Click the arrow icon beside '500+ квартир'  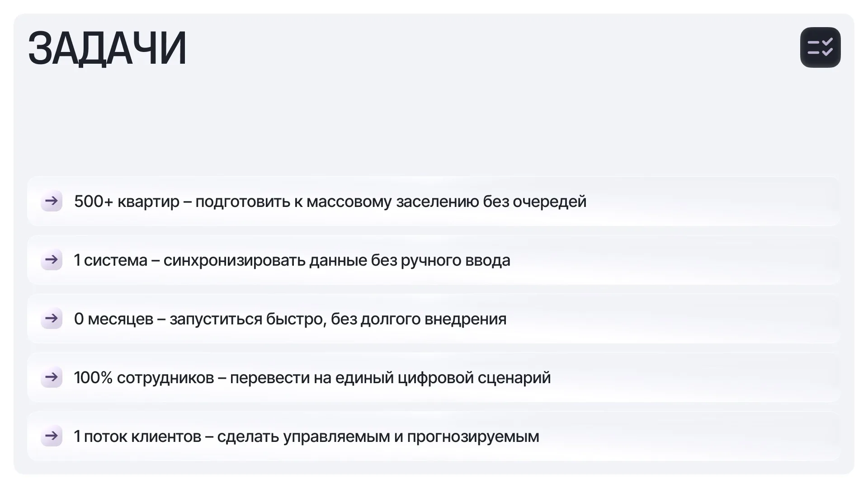pyautogui.click(x=52, y=201)
